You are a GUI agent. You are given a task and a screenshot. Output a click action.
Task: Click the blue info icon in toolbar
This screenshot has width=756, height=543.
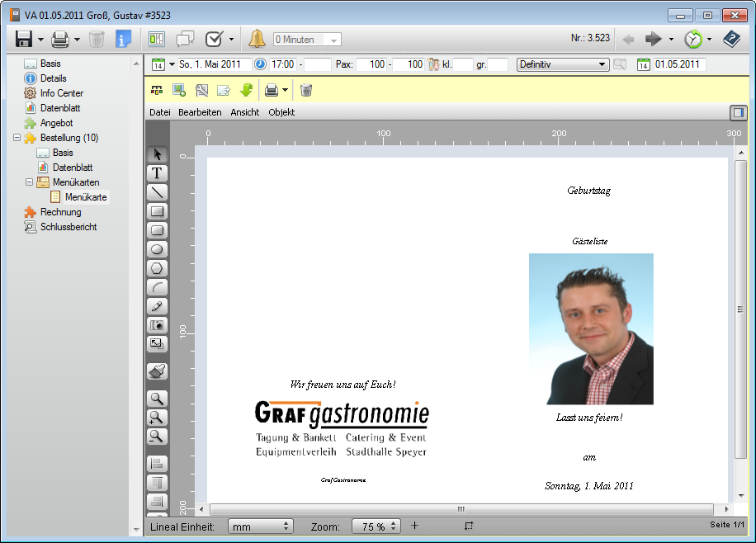click(x=123, y=39)
